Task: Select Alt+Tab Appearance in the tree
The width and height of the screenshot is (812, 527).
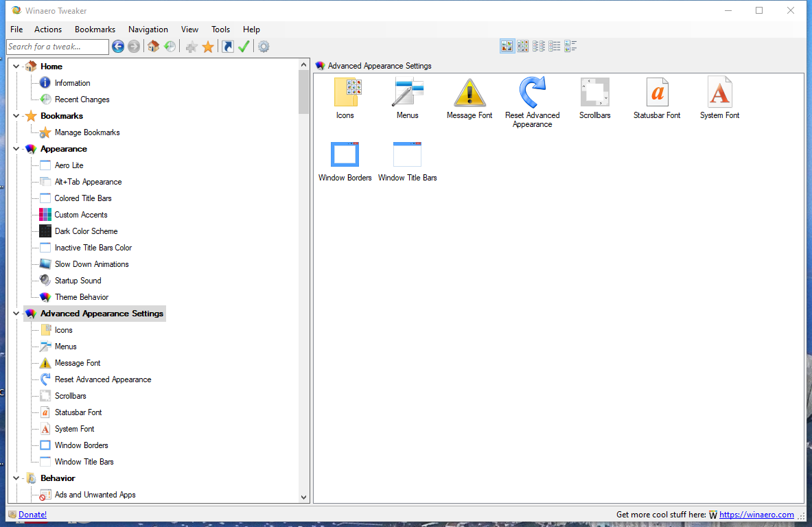Action: [88, 183]
